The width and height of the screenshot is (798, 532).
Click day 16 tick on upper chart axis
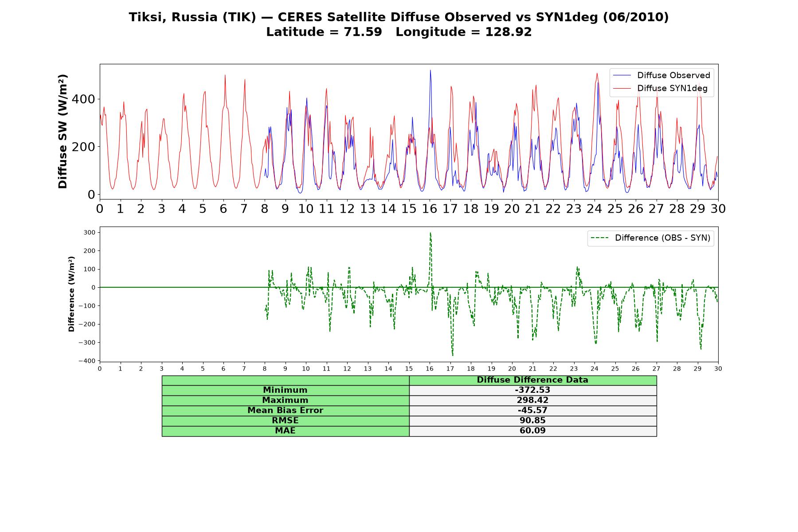click(x=429, y=208)
